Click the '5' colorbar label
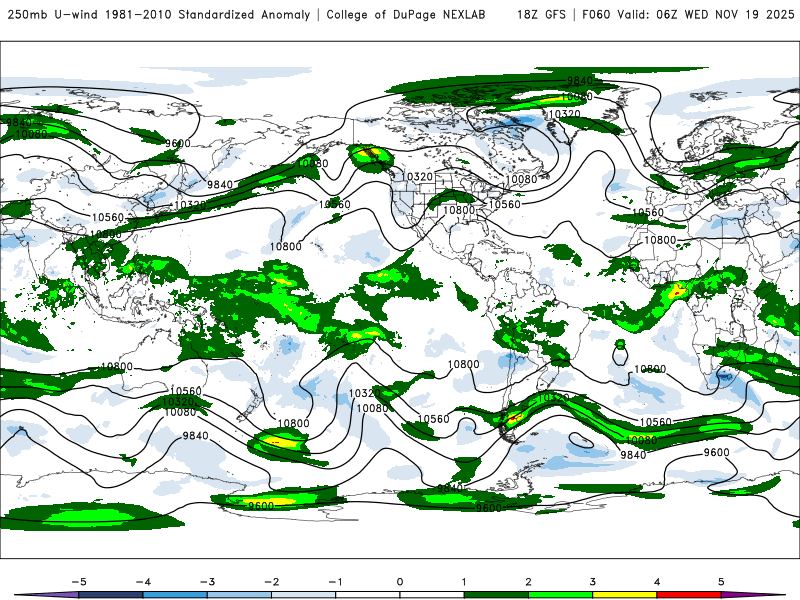 point(721,582)
